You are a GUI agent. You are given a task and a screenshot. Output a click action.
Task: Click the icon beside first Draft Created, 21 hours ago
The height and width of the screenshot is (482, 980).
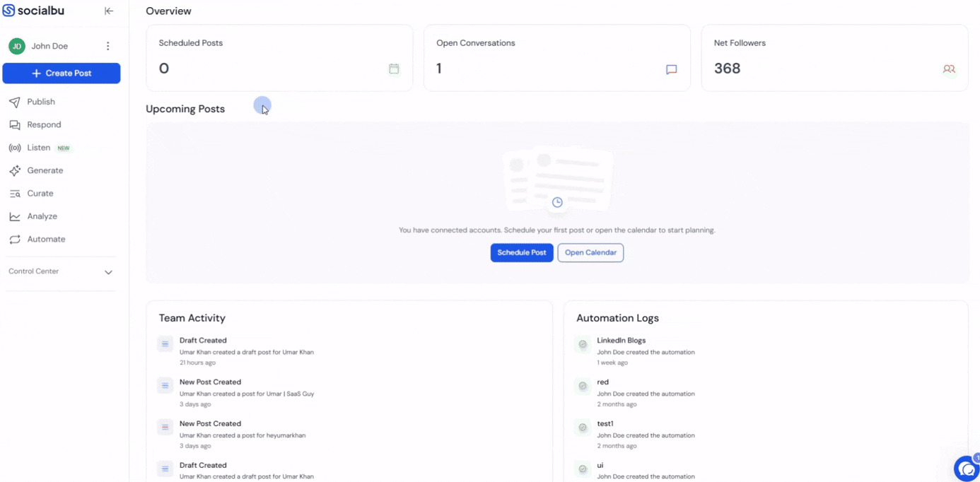[x=165, y=344]
